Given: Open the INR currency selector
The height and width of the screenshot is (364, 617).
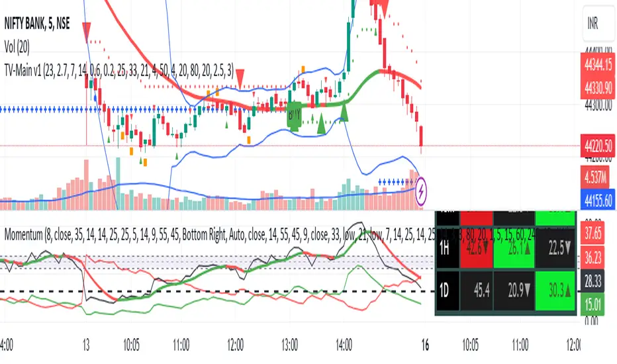Looking at the screenshot, I should (x=598, y=24).
